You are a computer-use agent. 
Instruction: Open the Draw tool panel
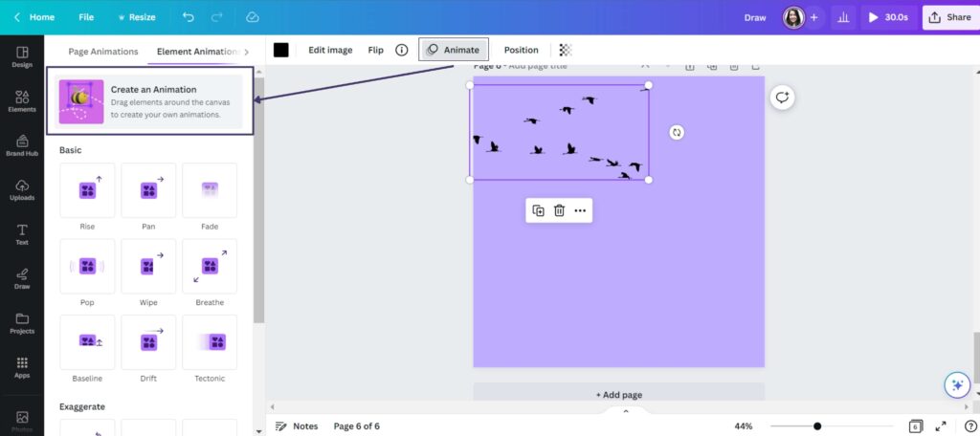pyautogui.click(x=22, y=278)
